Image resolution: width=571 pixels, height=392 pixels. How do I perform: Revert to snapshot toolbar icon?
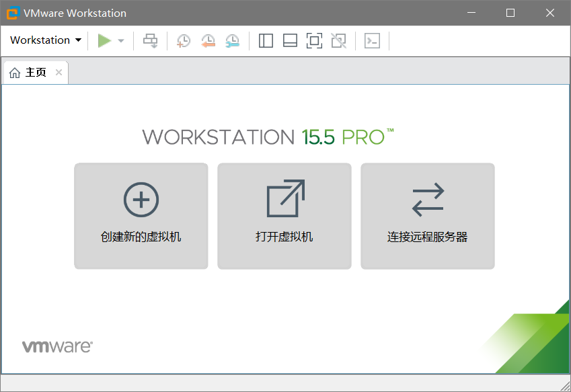pyautogui.click(x=208, y=41)
